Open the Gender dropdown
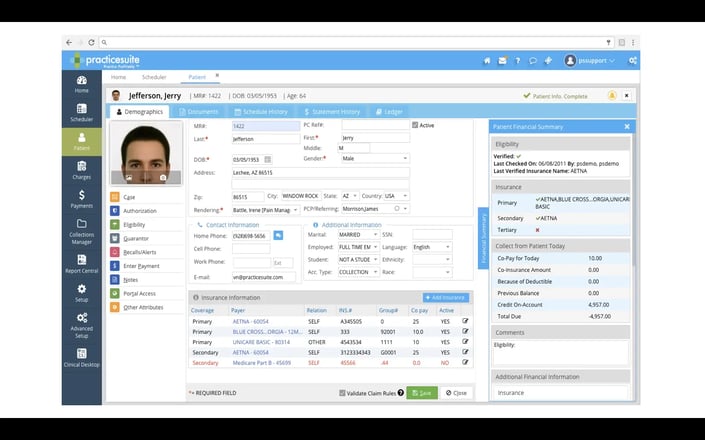The width and height of the screenshot is (705, 440). click(375, 158)
